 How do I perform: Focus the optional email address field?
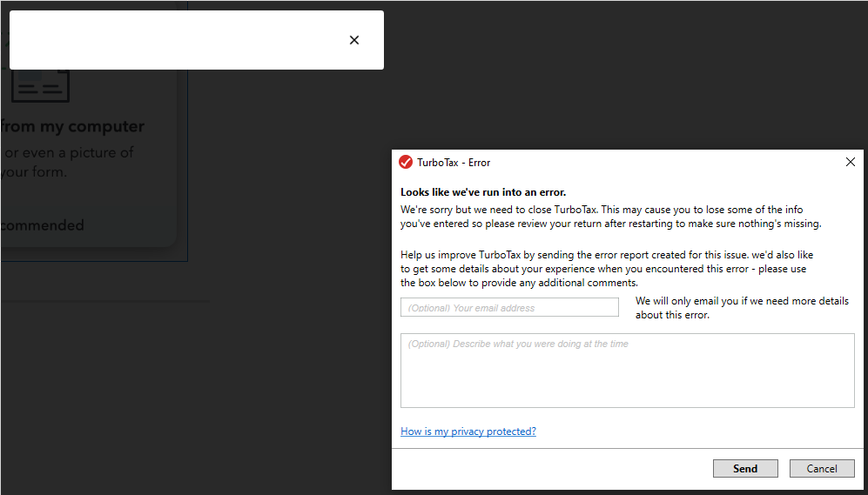(x=509, y=307)
